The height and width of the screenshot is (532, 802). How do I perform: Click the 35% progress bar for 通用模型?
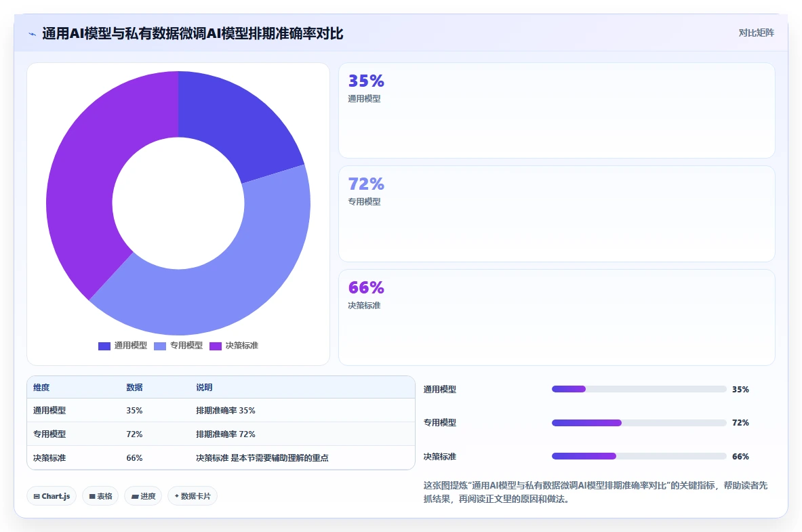click(x=639, y=389)
